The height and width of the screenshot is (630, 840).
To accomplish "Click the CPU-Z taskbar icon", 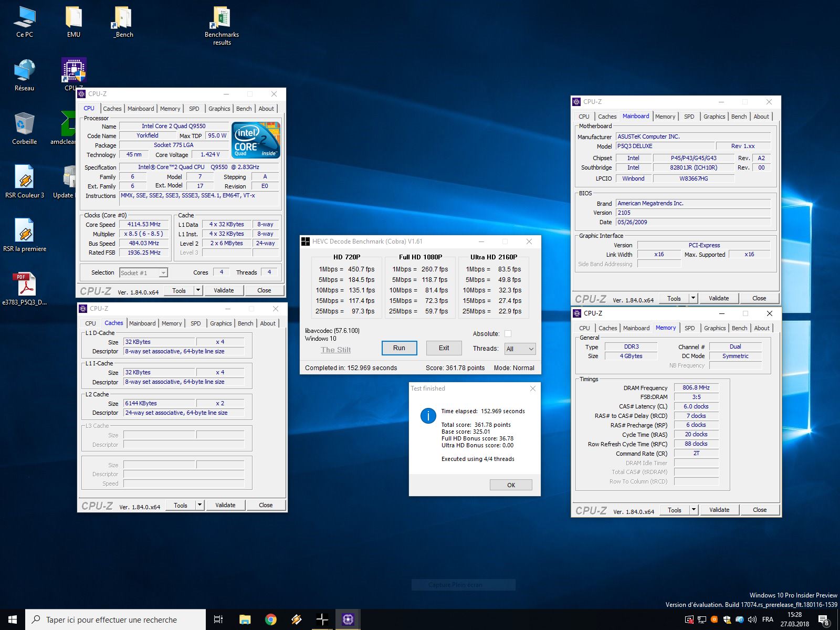I will [x=348, y=619].
